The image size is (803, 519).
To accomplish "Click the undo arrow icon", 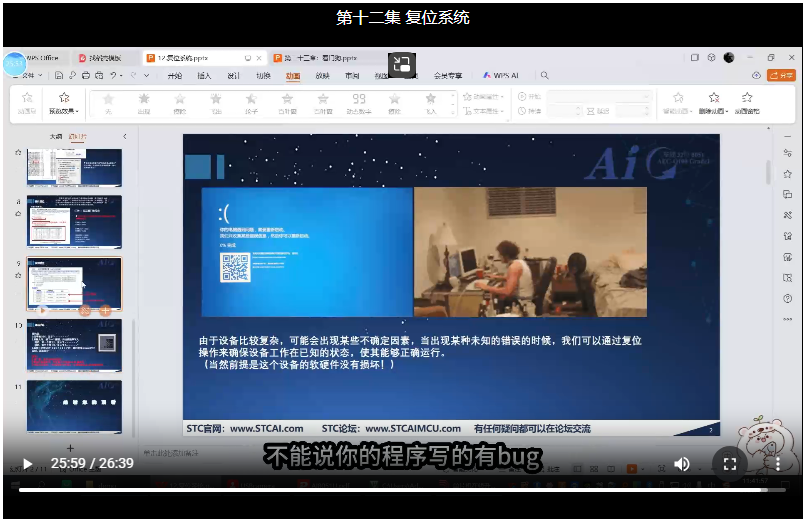I will pos(113,75).
